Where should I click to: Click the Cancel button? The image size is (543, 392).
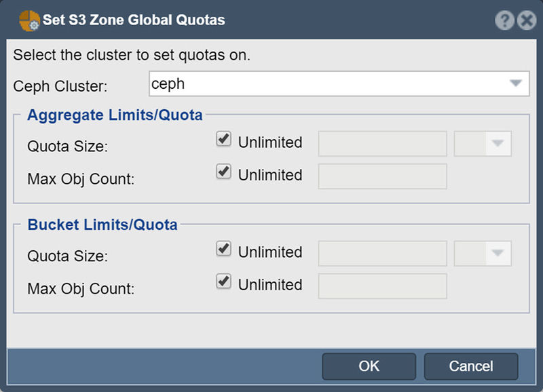(x=471, y=366)
